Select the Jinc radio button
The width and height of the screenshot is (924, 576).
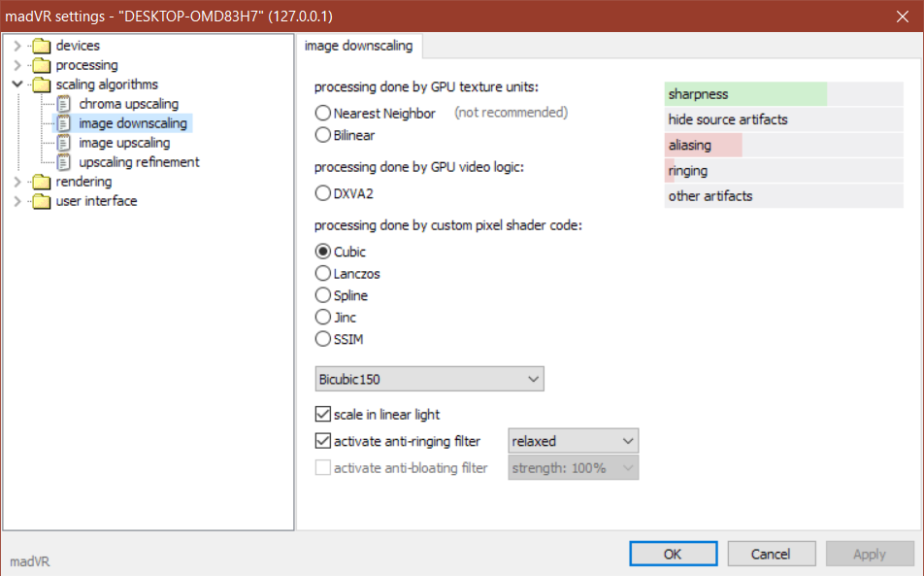[x=323, y=317]
